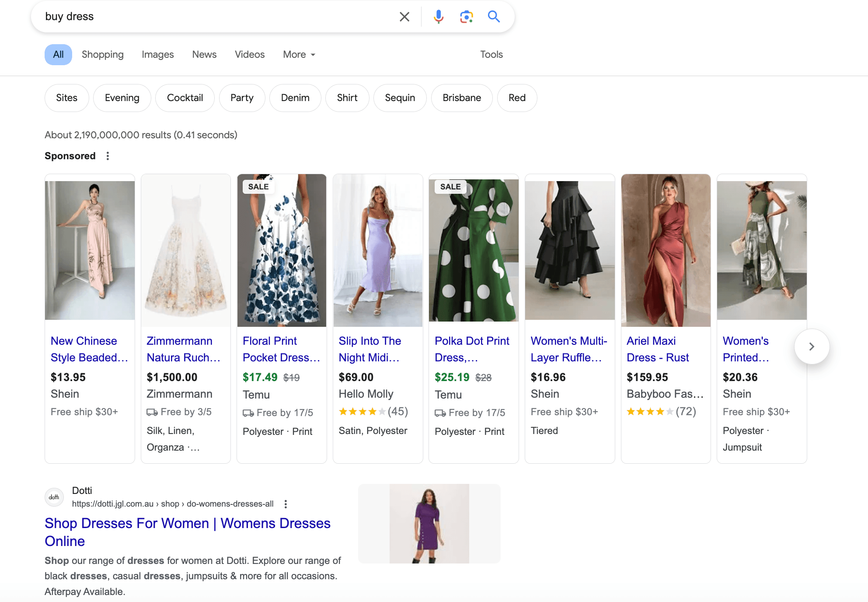
Task: Open Dotti result three-dot options
Action: point(286,504)
